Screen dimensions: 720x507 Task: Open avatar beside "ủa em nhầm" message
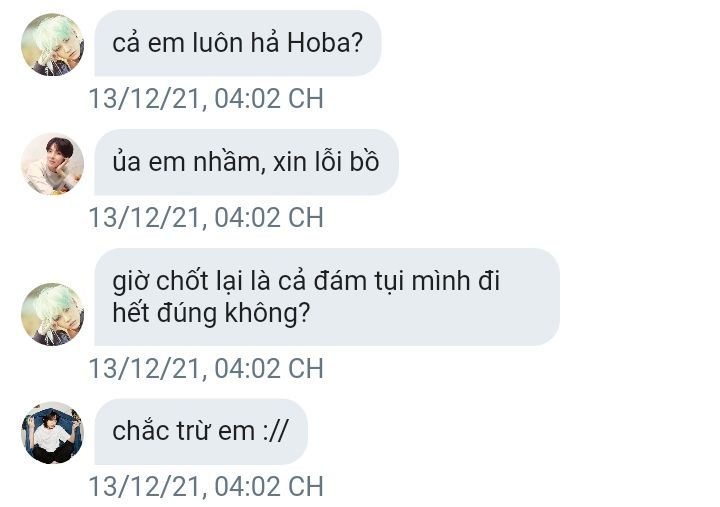point(52,164)
